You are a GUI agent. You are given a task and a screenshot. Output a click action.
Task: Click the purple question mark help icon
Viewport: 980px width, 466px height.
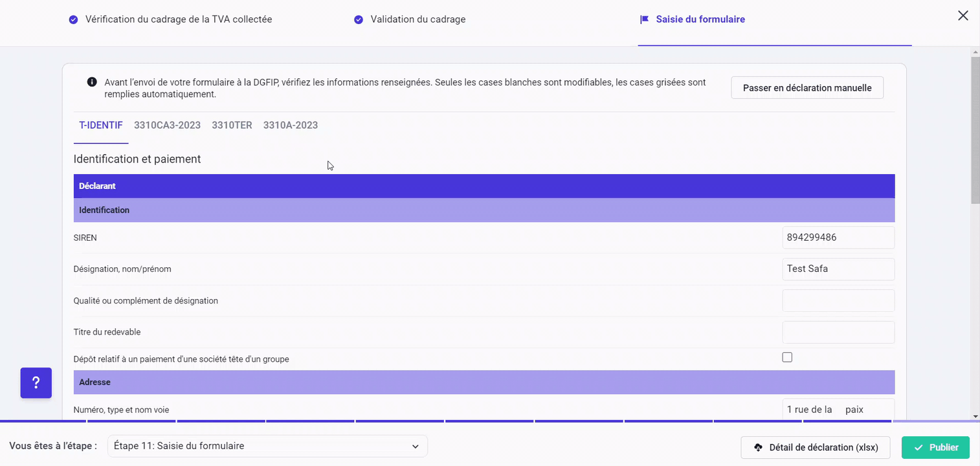point(36,383)
